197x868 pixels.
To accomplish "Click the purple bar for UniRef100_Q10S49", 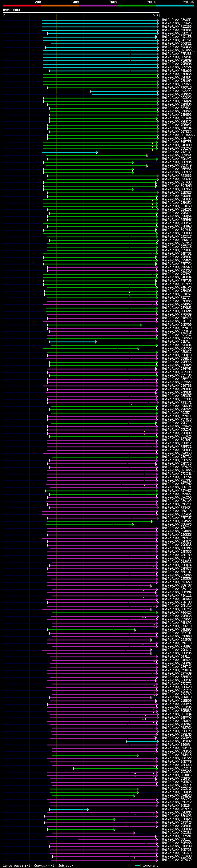I will pos(103,267).
